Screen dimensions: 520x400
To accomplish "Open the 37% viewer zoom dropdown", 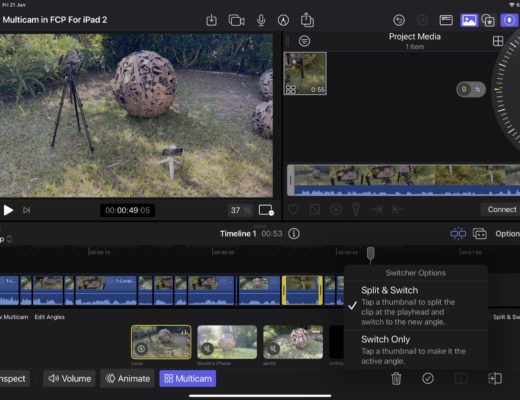I will [x=240, y=210].
